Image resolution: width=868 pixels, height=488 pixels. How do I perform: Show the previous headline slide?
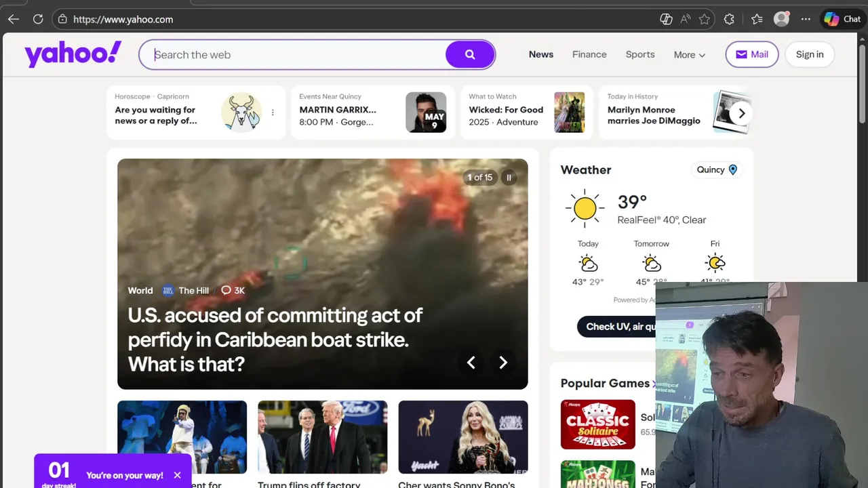tap(471, 363)
